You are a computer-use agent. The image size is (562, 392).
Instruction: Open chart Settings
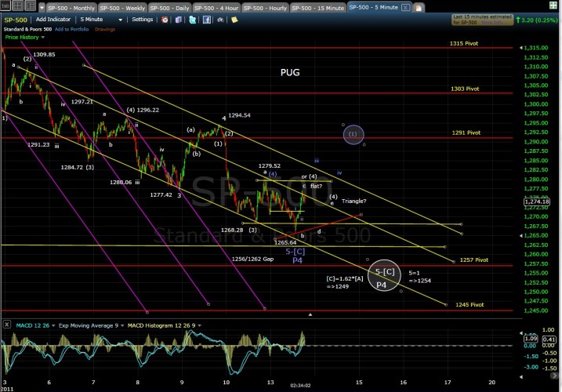(143, 20)
